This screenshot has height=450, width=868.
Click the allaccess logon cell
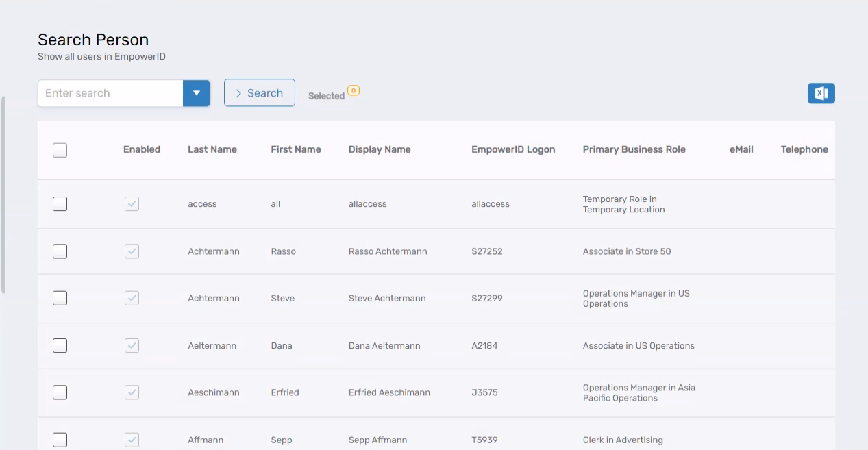click(x=491, y=204)
